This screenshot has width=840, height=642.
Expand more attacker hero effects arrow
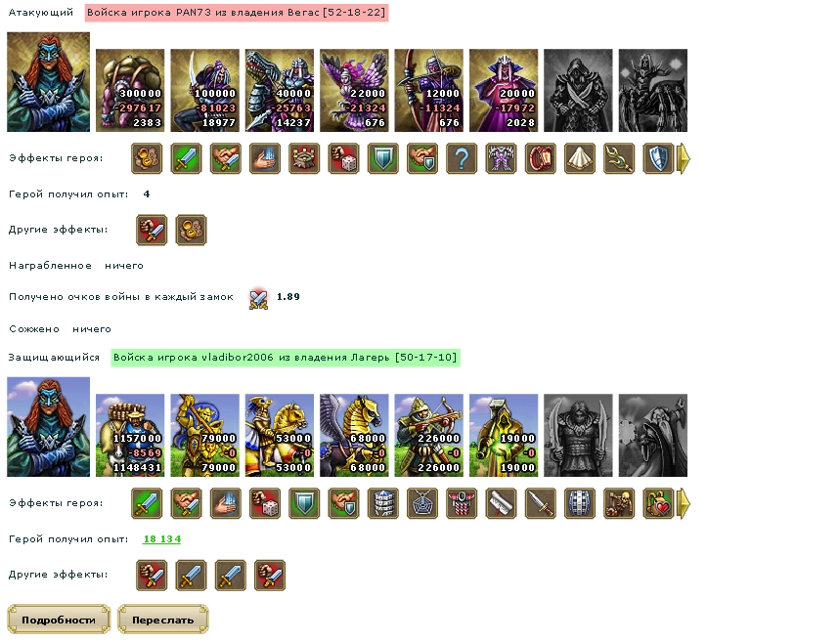tap(685, 158)
